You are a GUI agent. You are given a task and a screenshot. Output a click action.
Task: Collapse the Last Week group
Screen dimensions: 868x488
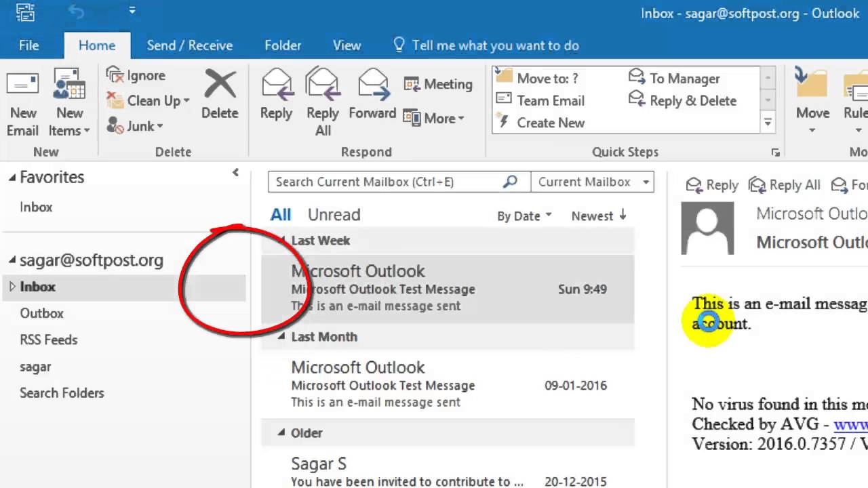[281, 241]
